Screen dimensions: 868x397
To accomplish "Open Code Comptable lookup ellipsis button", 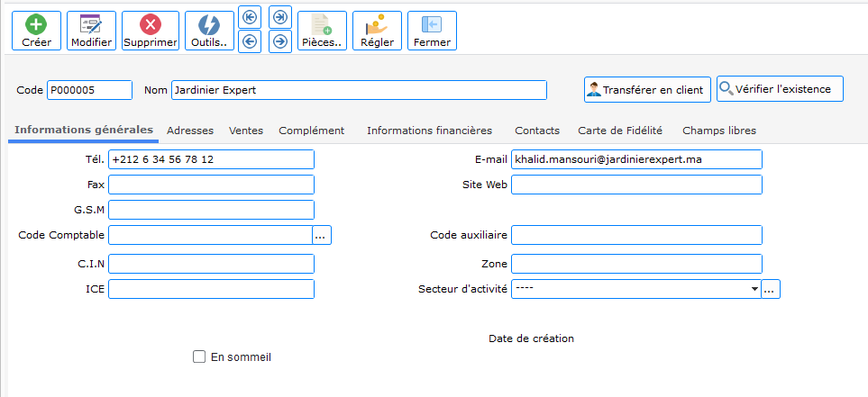I will pyautogui.click(x=323, y=235).
